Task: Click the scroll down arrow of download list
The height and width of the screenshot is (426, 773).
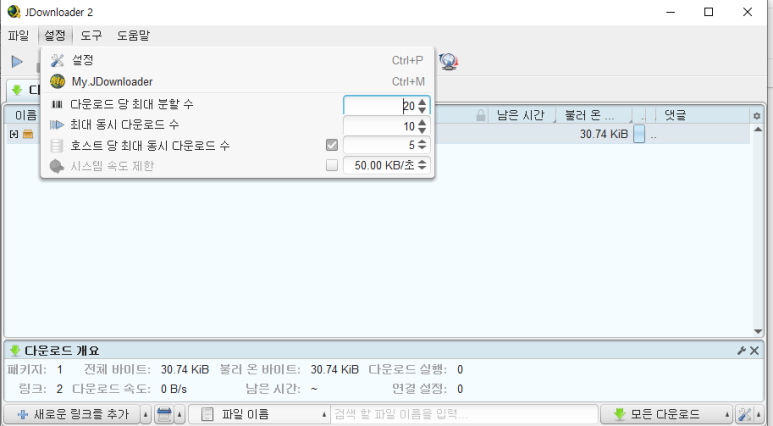Action: (x=758, y=332)
